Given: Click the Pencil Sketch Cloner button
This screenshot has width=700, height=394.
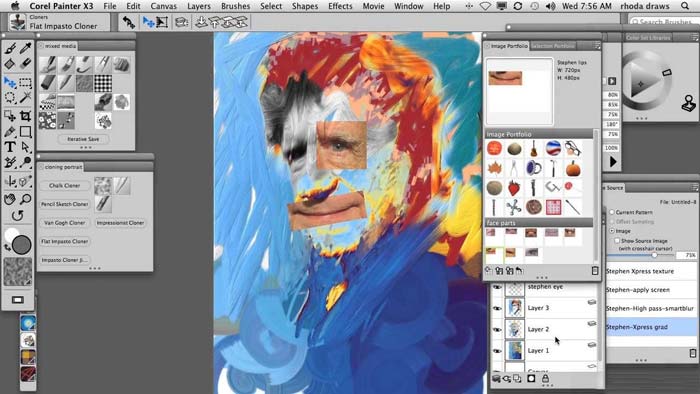Looking at the screenshot, I should [64, 204].
